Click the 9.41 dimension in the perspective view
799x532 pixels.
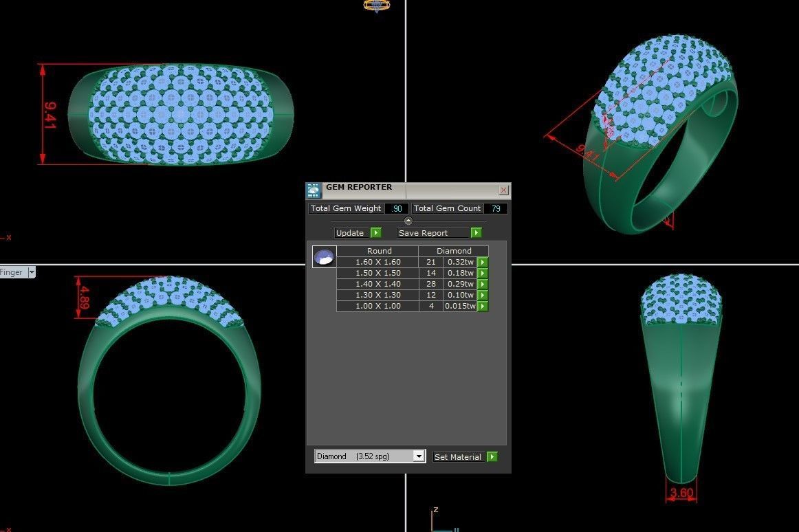(x=587, y=153)
